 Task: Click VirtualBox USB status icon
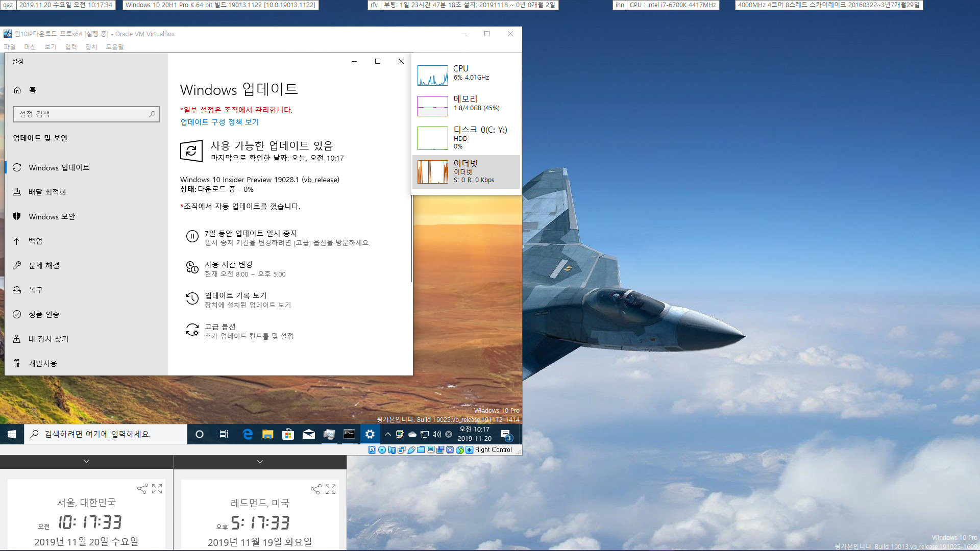tap(411, 450)
